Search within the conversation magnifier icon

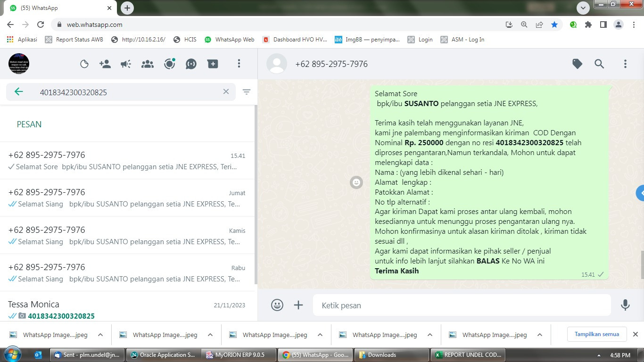pyautogui.click(x=599, y=64)
